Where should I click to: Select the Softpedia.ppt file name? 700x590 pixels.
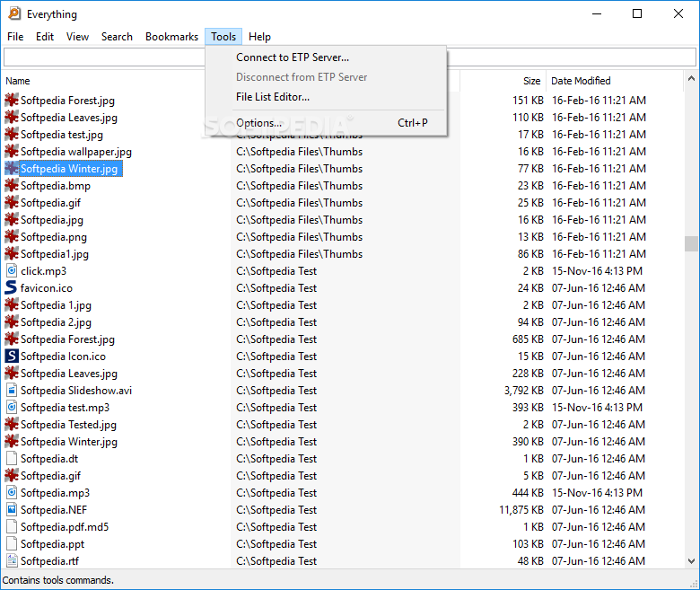[x=52, y=543]
